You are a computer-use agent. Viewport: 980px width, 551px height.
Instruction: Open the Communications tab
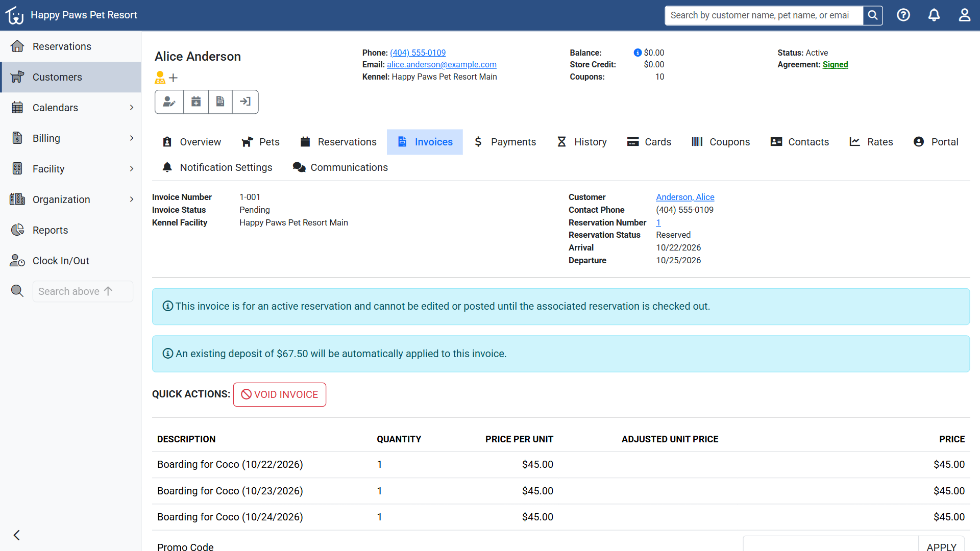(x=340, y=167)
